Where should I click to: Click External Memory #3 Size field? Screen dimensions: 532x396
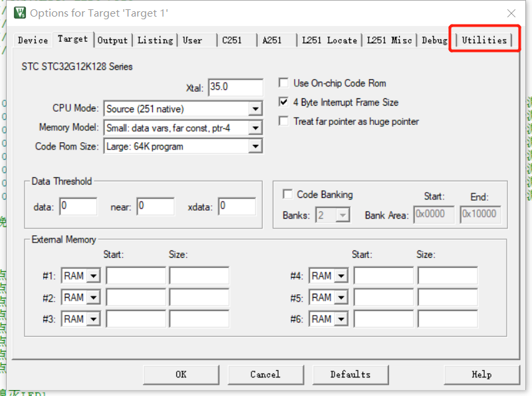pos(199,319)
